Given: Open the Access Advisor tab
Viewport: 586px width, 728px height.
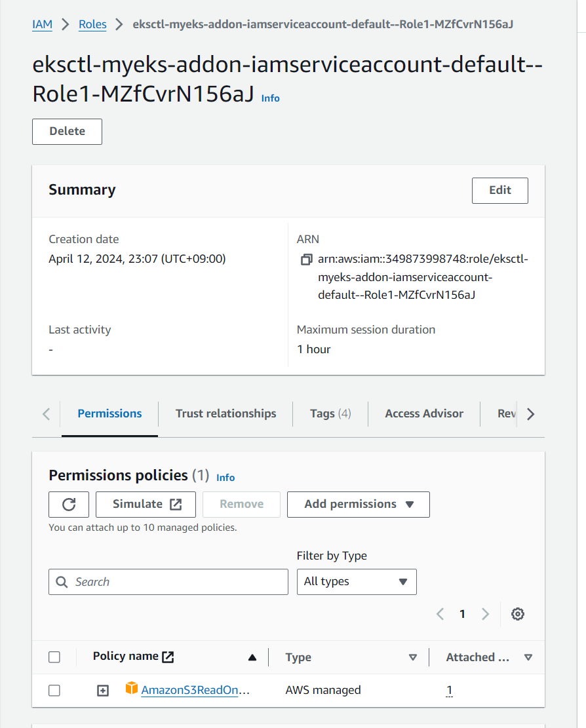Looking at the screenshot, I should click(424, 413).
